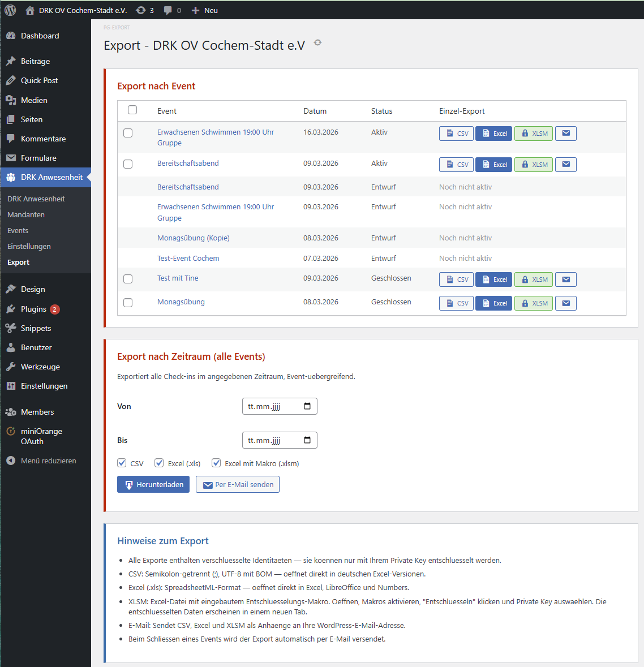
Task: Collapse sidebar with Menü reduzieren
Action: tap(45, 461)
